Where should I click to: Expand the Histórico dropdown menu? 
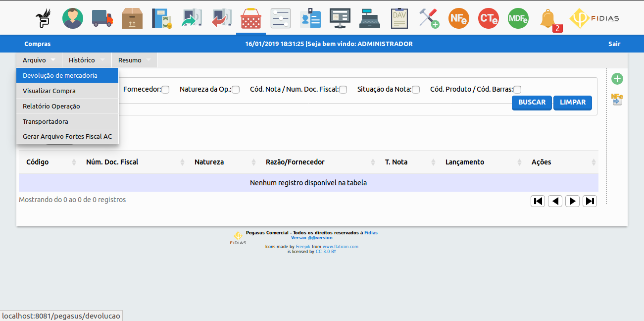pyautogui.click(x=87, y=60)
